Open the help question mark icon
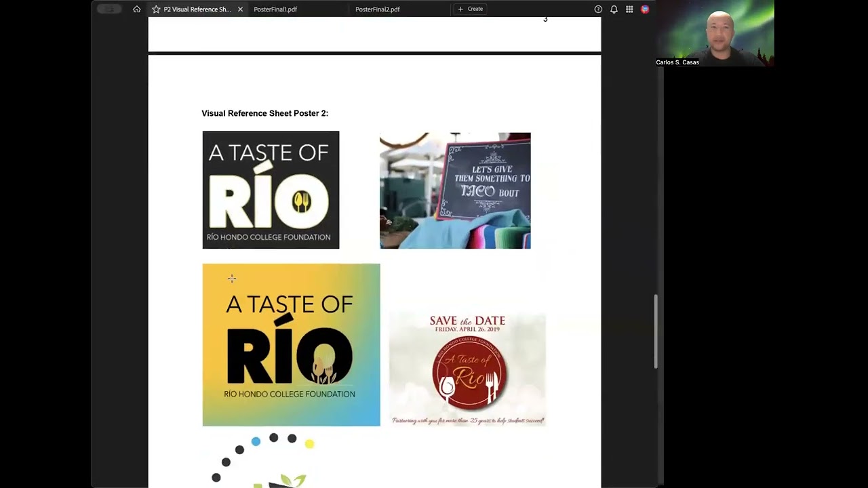 (598, 9)
